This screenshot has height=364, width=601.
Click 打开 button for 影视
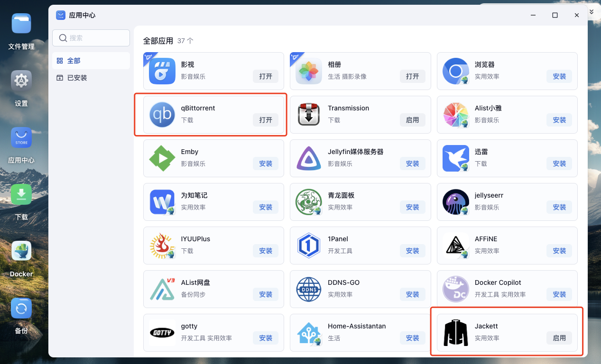(x=266, y=76)
